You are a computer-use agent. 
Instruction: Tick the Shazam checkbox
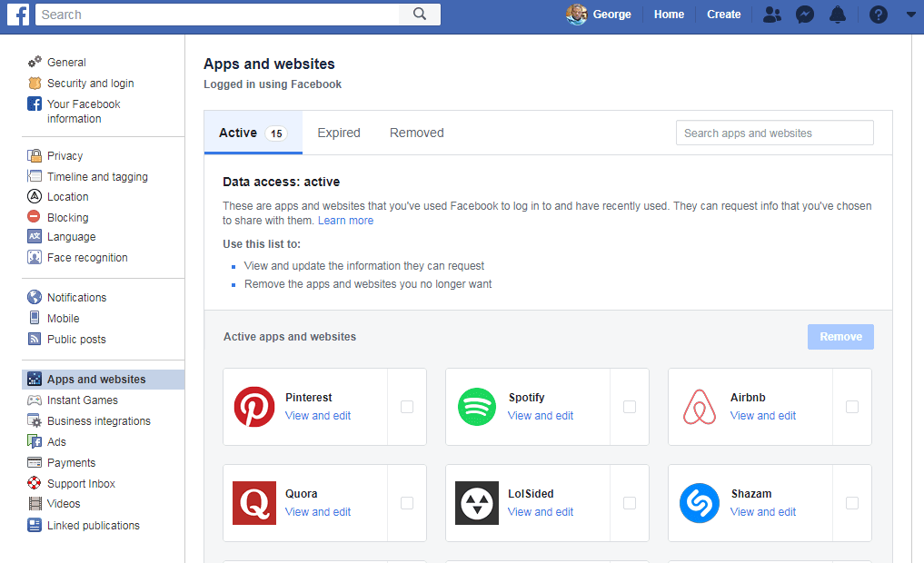tap(852, 503)
